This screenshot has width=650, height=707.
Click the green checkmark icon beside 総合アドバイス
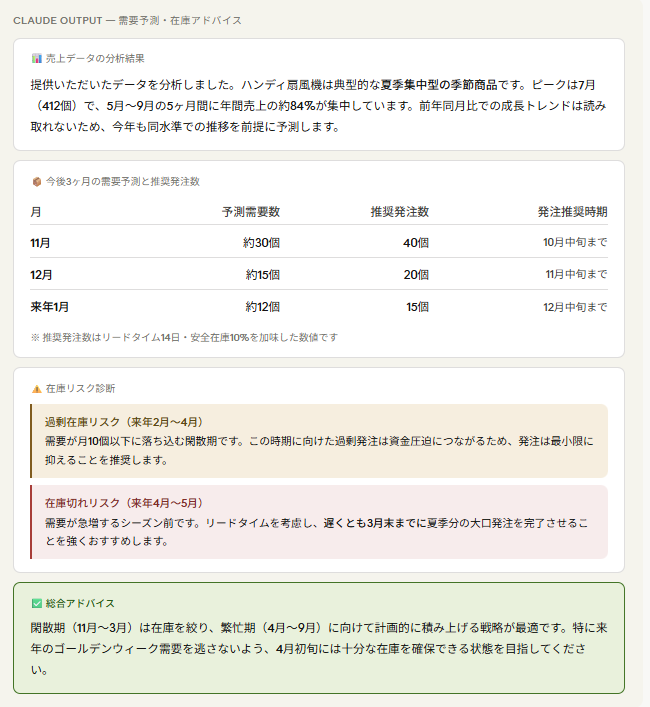[x=37, y=603]
